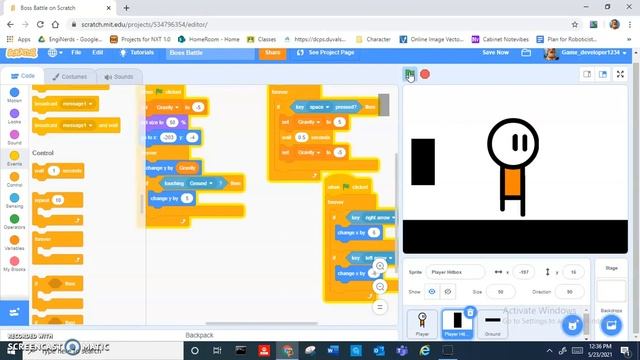Click the workspace horizontal scrollbar
Viewport: 640px width, 360px height.
point(261,323)
